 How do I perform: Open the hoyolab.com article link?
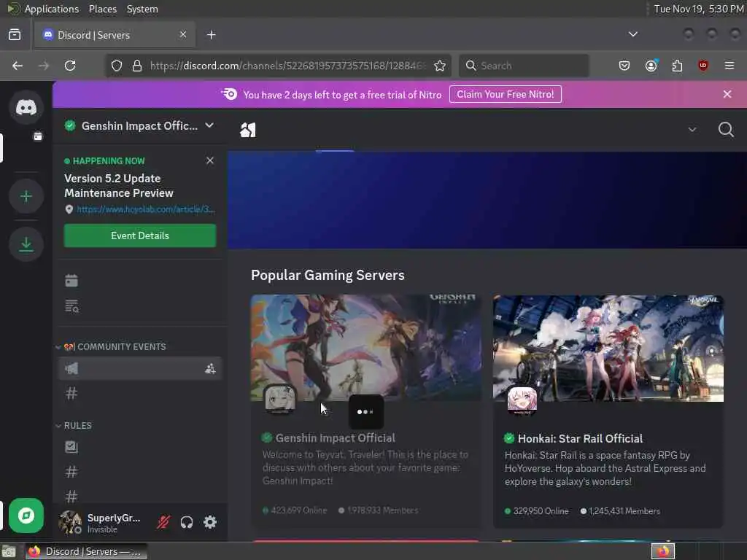coord(146,209)
